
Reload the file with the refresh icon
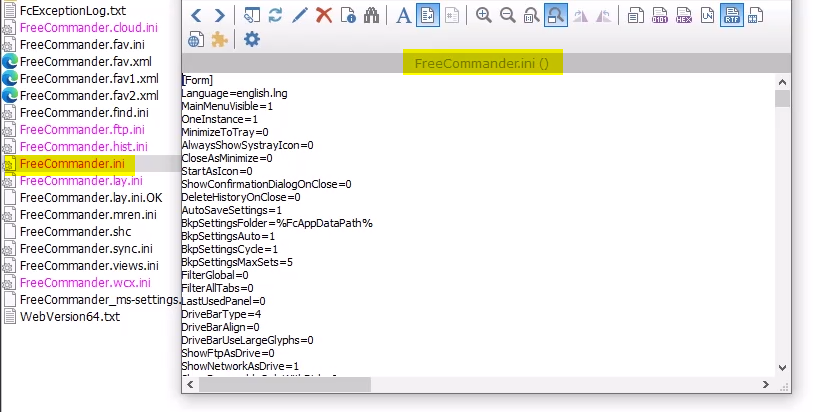(x=275, y=15)
